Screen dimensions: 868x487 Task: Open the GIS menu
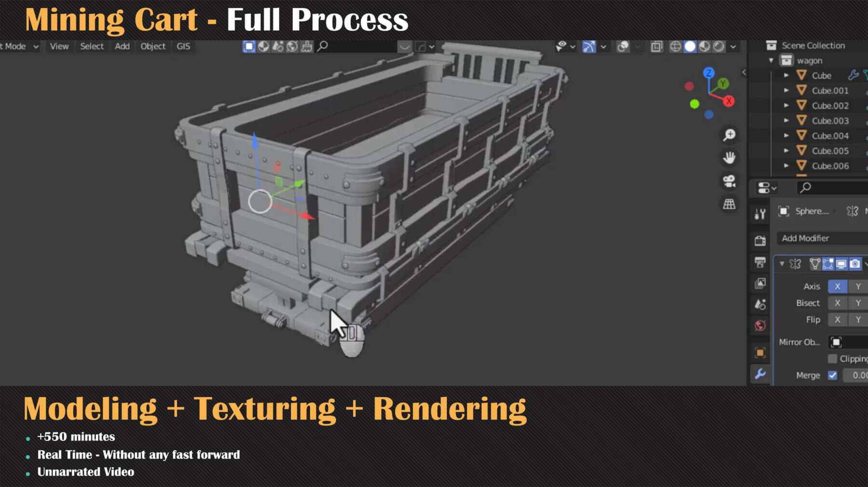pyautogui.click(x=183, y=46)
